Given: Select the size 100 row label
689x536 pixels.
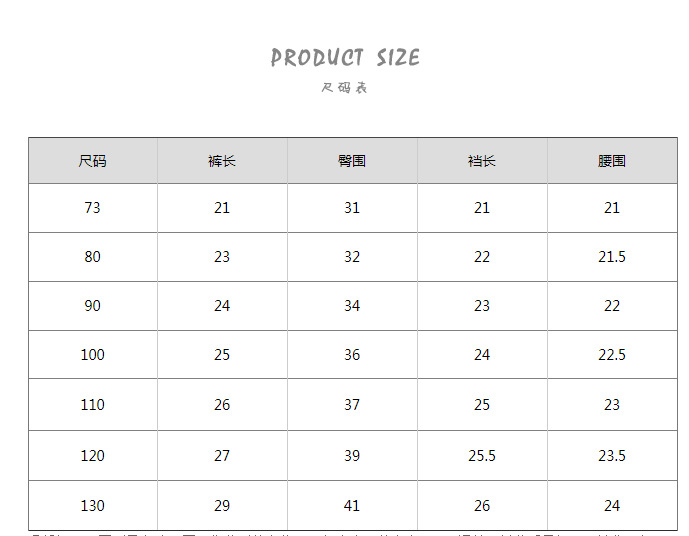Looking at the screenshot, I should click(x=93, y=355).
